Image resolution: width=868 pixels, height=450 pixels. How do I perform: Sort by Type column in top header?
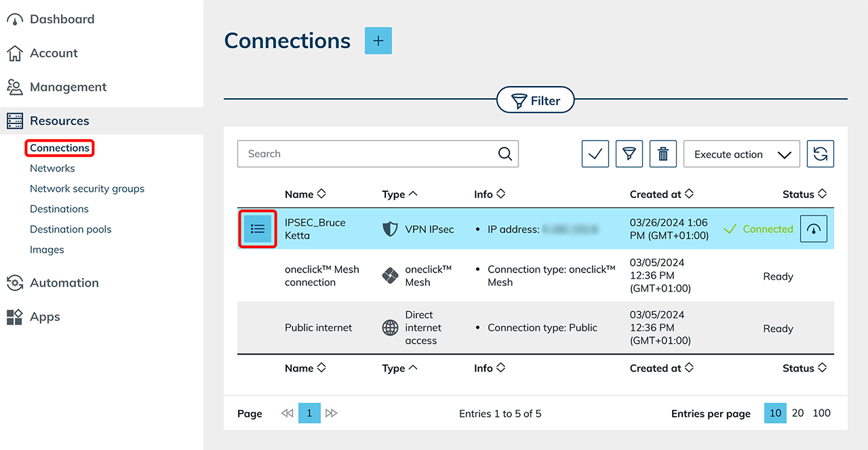click(399, 195)
